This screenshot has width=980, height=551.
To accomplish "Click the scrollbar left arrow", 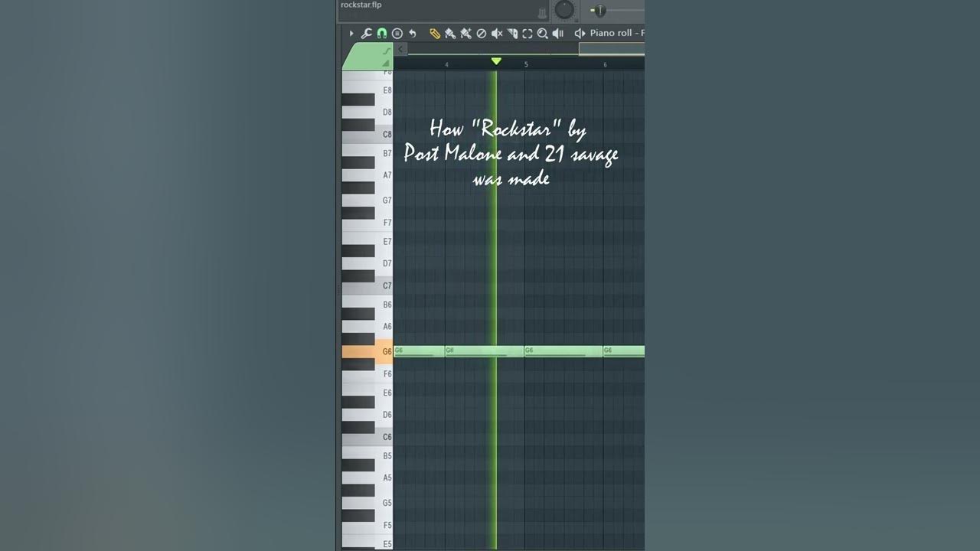I will point(401,49).
